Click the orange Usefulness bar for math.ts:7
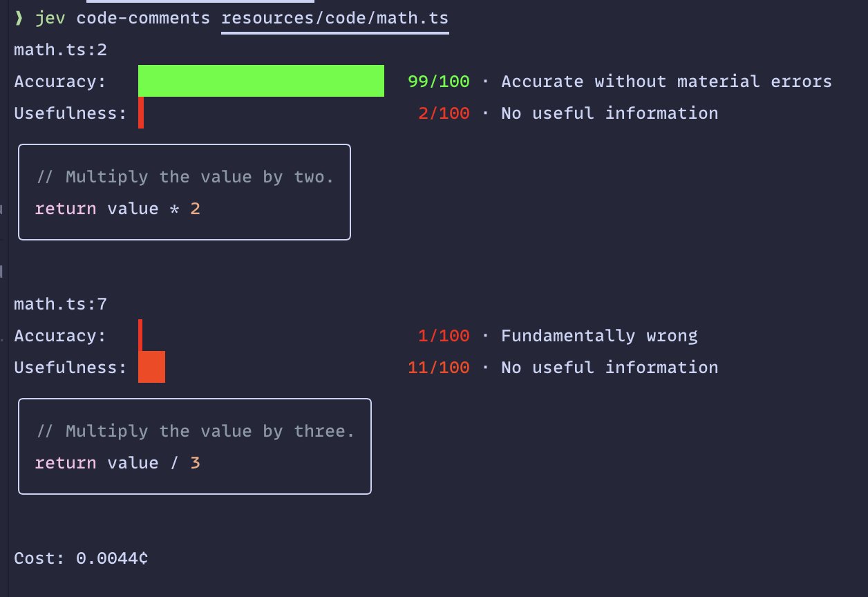 tap(152, 367)
